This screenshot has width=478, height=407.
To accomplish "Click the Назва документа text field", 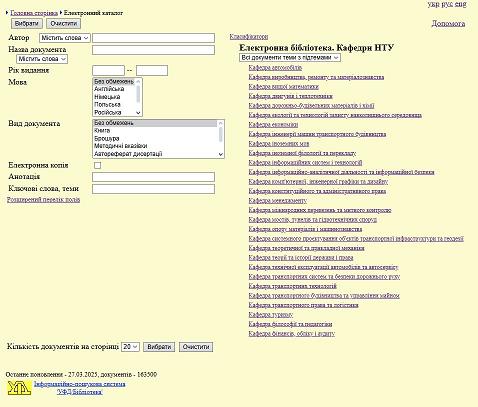I will (153, 50).
